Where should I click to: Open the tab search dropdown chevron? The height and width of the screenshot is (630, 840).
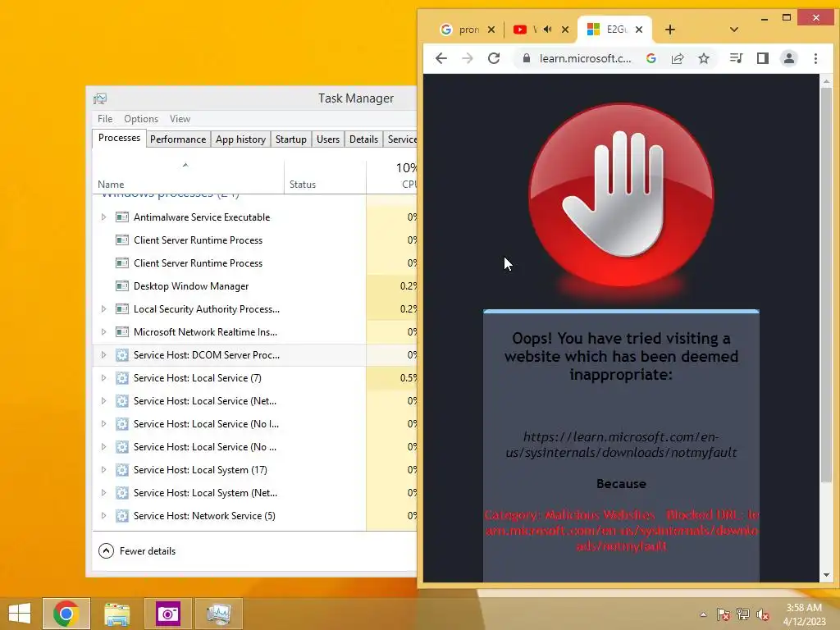(734, 30)
